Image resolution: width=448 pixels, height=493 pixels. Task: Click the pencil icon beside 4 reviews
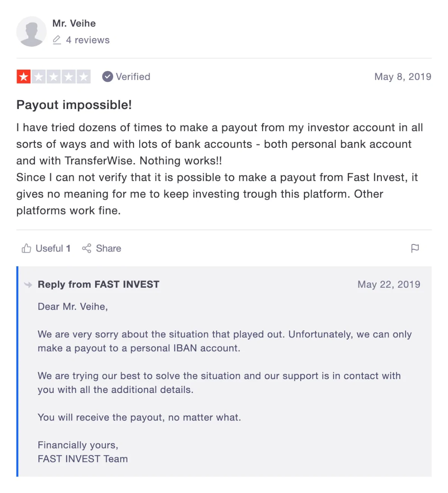pyautogui.click(x=57, y=40)
